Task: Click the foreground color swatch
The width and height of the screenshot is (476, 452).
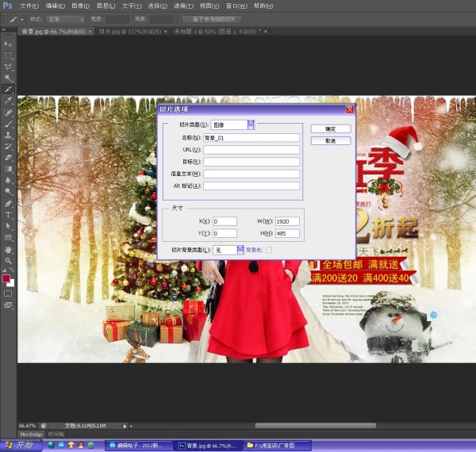Action: click(x=7, y=278)
